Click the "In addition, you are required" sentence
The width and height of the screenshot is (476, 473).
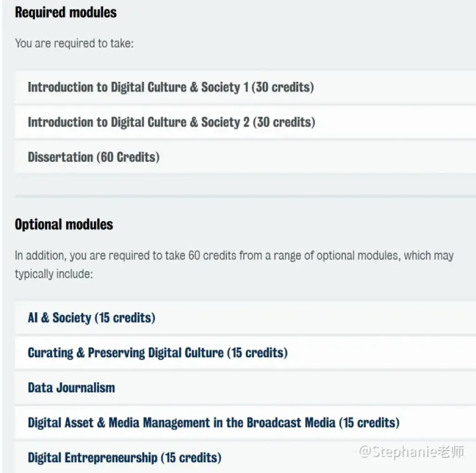pyautogui.click(x=234, y=256)
